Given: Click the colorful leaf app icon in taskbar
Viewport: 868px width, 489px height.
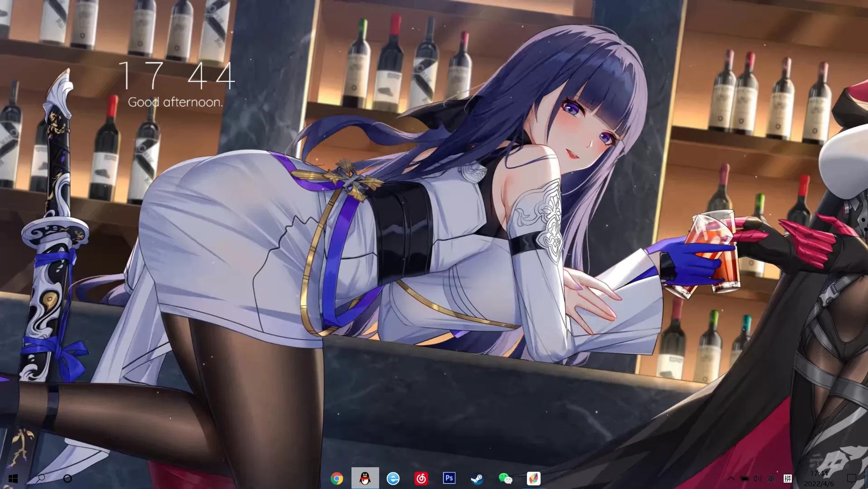Looking at the screenshot, I should (x=533, y=479).
